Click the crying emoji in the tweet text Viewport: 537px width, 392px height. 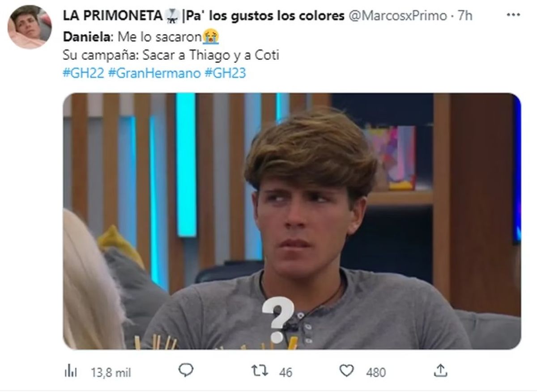(x=210, y=36)
